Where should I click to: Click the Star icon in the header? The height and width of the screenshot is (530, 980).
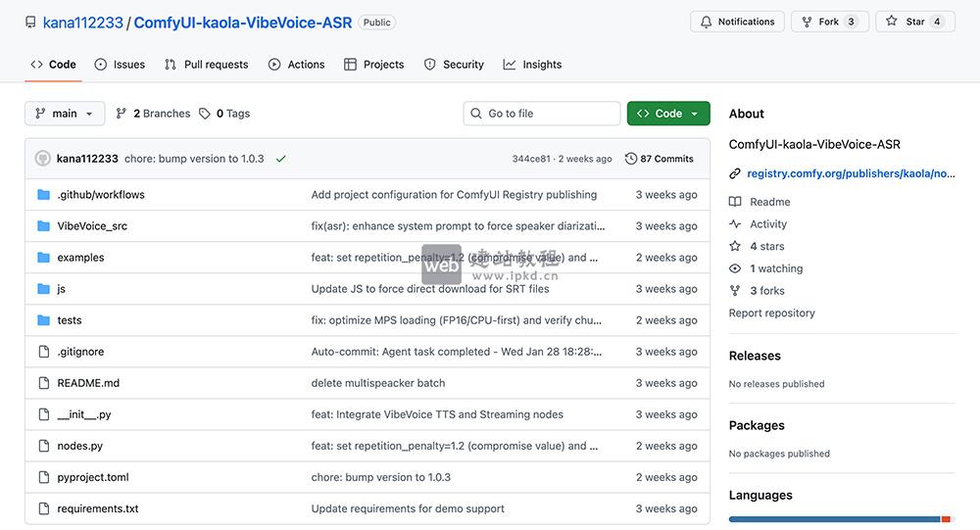pos(891,22)
